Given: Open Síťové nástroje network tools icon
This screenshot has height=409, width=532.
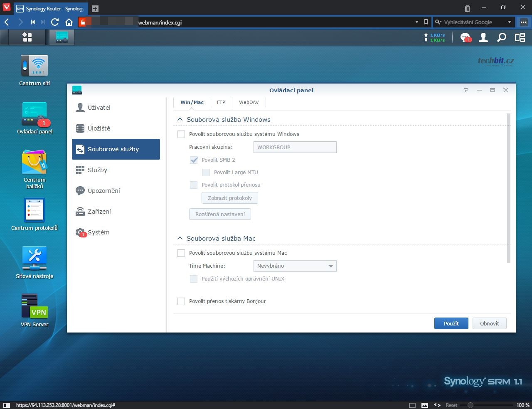Looking at the screenshot, I should (34, 259).
